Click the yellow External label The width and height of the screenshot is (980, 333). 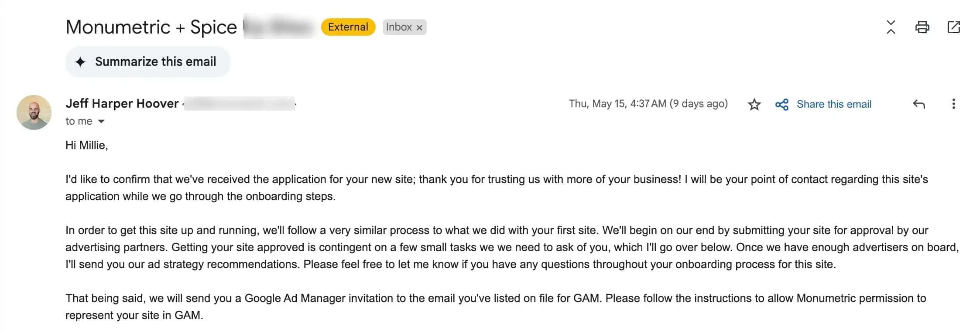coord(348,27)
